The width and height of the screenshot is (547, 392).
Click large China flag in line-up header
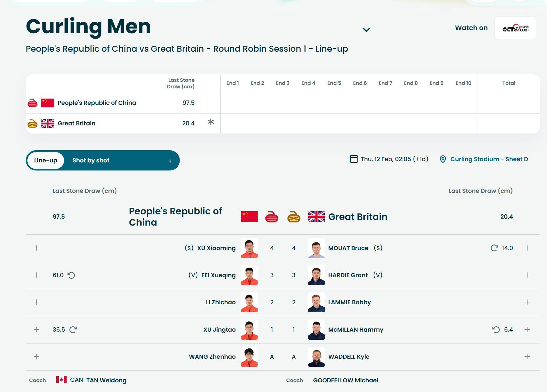coord(249,217)
